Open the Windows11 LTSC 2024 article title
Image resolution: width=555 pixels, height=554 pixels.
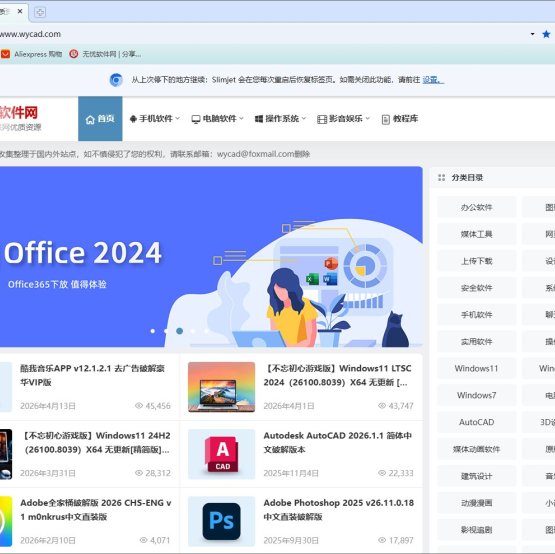tap(337, 375)
